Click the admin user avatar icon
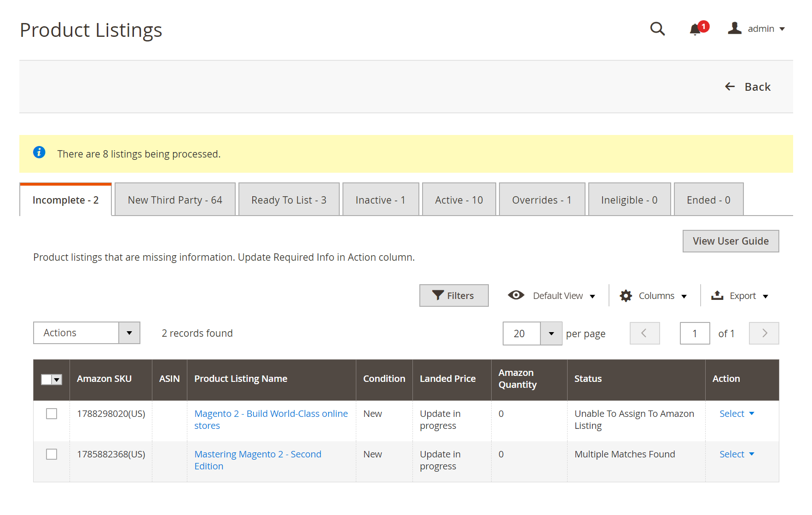 point(735,29)
